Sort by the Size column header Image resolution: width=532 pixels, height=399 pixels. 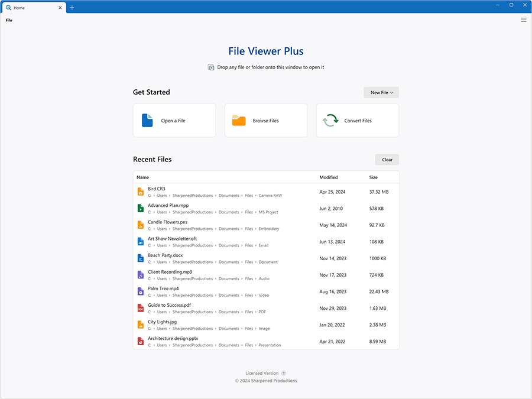(373, 177)
